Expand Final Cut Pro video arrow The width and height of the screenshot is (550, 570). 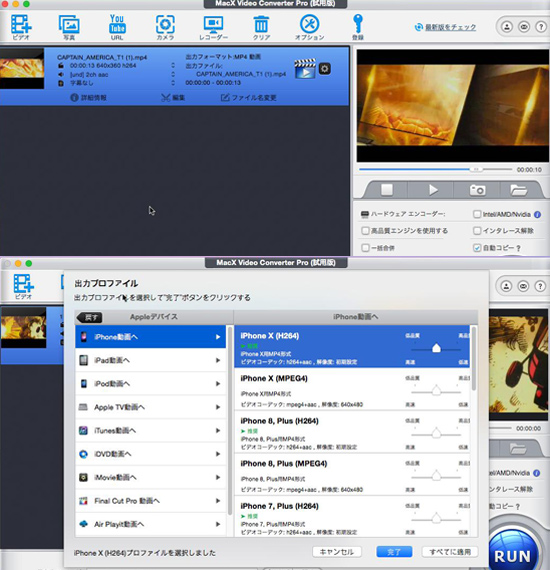218,501
